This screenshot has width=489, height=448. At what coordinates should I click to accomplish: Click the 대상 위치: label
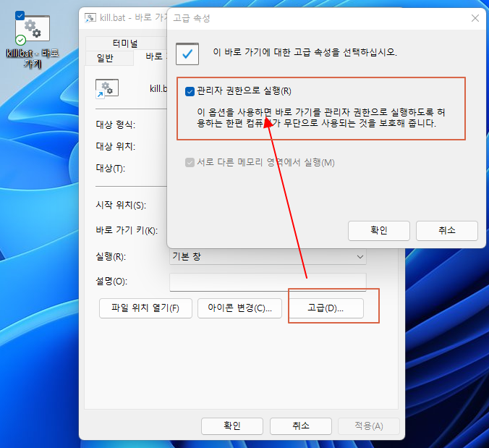point(116,146)
